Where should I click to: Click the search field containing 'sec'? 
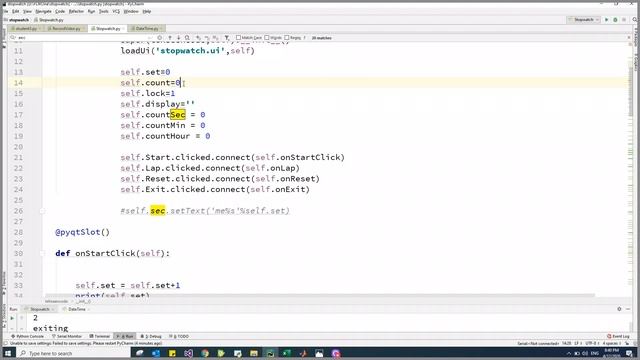[82, 38]
